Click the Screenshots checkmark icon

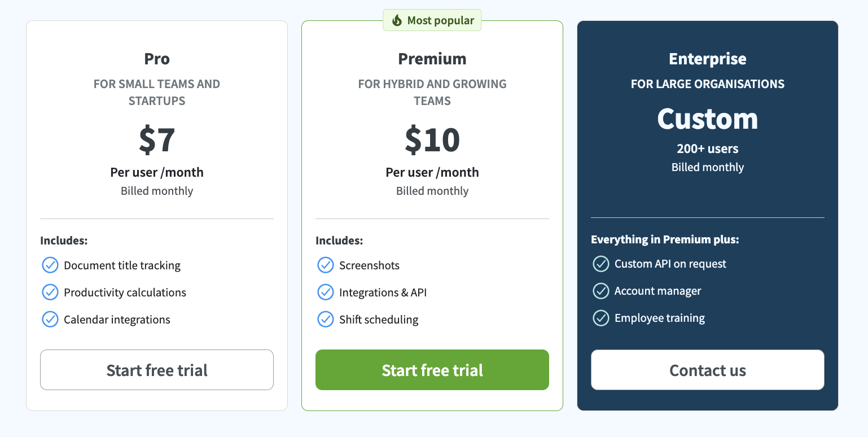click(326, 265)
